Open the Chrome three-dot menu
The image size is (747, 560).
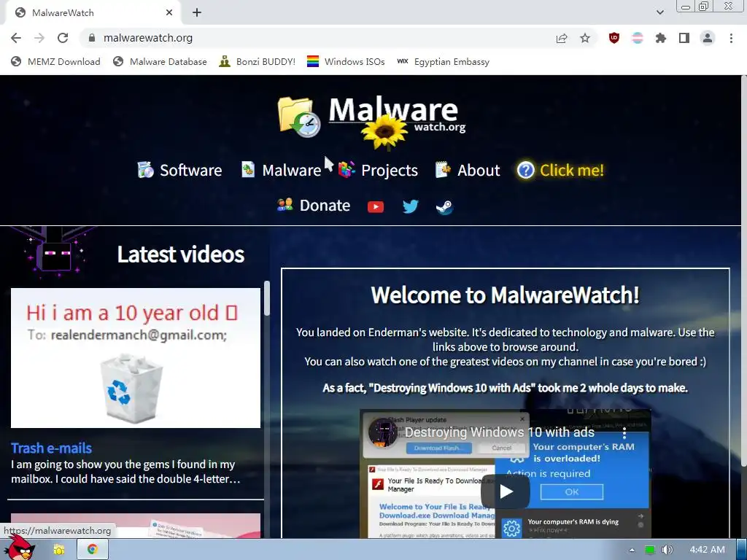tap(731, 38)
